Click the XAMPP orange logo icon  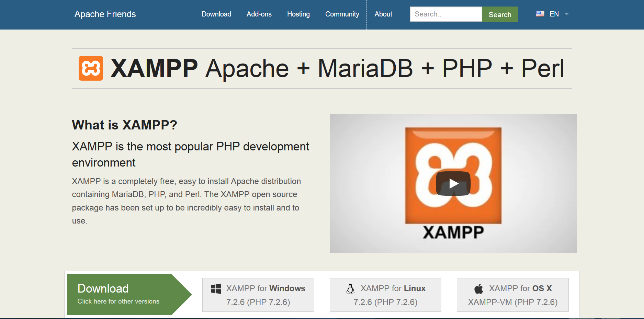90,68
